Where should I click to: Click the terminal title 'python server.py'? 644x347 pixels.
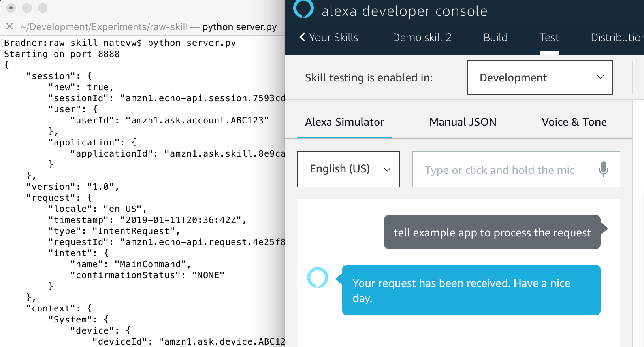pyautogui.click(x=239, y=27)
